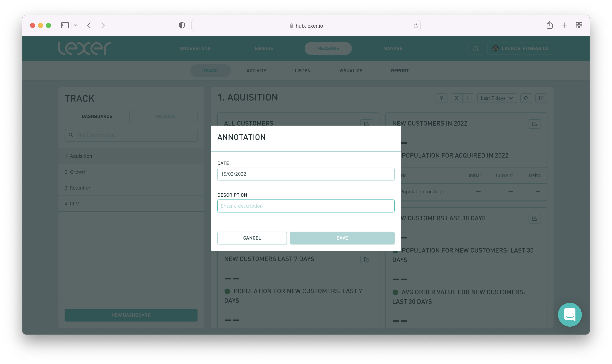Open the 3. Retention dashboard
This screenshot has height=364, width=612.
(x=131, y=188)
